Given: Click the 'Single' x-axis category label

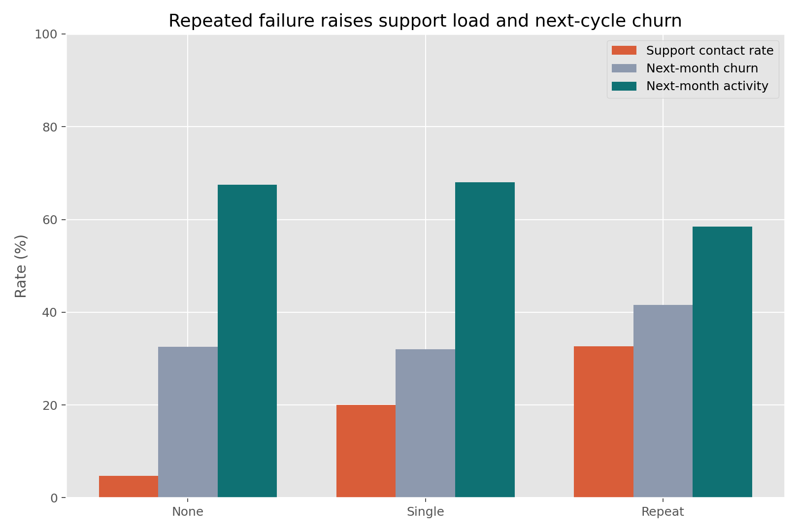Looking at the screenshot, I should [x=425, y=512].
